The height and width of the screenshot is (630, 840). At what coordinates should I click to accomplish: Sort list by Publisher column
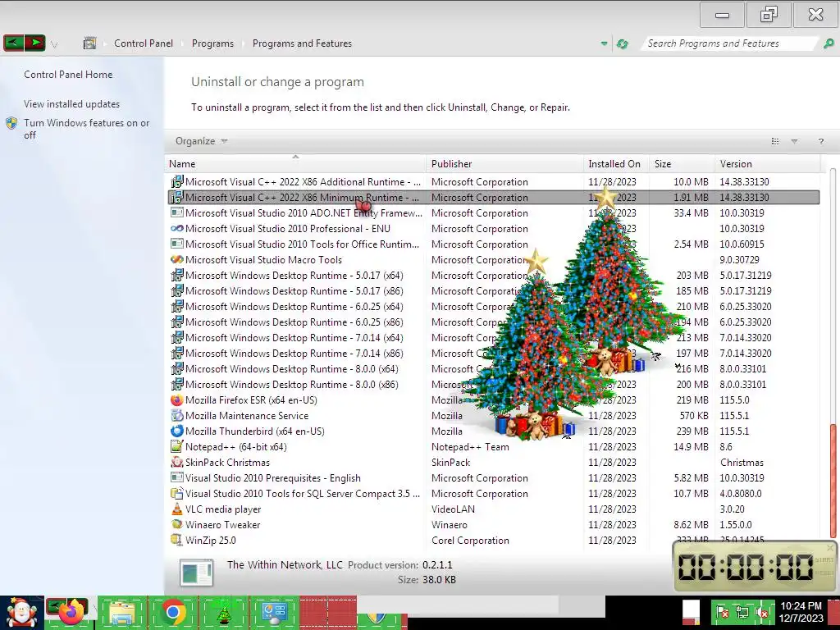tap(504, 164)
